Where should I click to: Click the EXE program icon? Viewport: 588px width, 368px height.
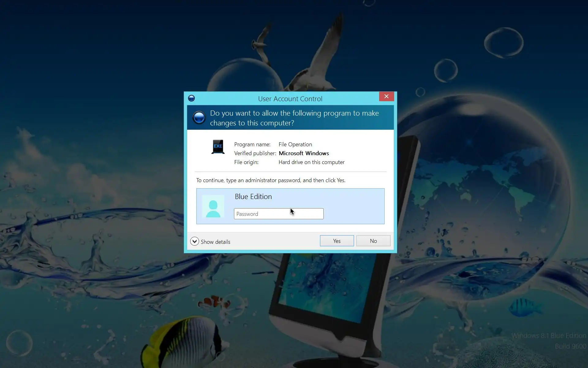coord(218,147)
